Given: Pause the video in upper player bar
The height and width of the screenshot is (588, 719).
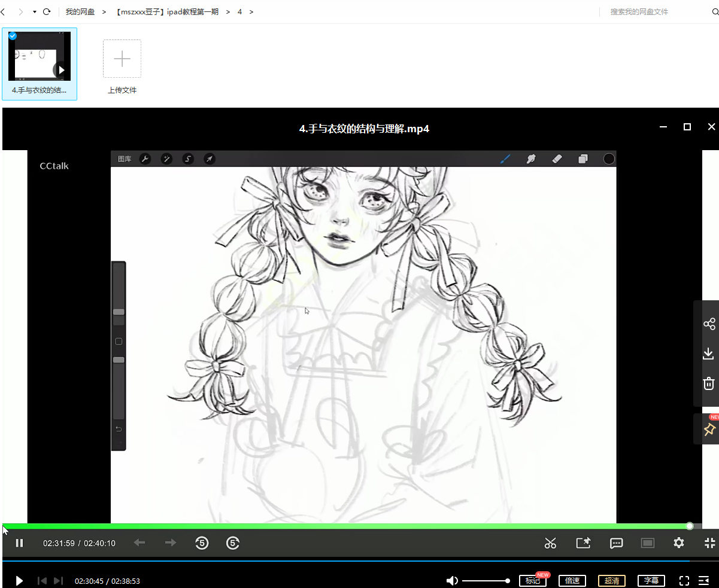Looking at the screenshot, I should (x=19, y=543).
